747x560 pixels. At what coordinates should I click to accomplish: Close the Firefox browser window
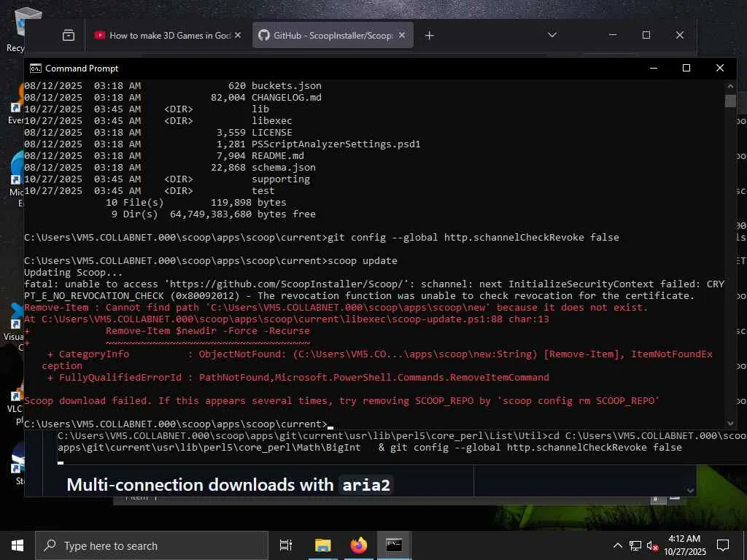coord(680,35)
